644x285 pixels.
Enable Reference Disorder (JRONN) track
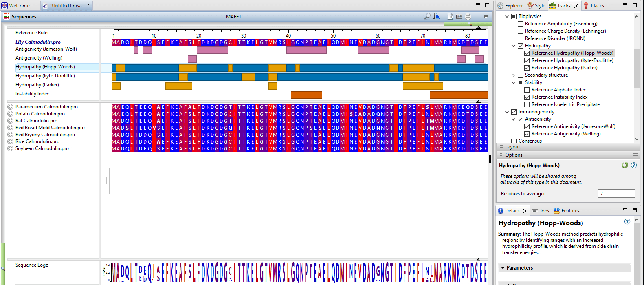click(520, 38)
